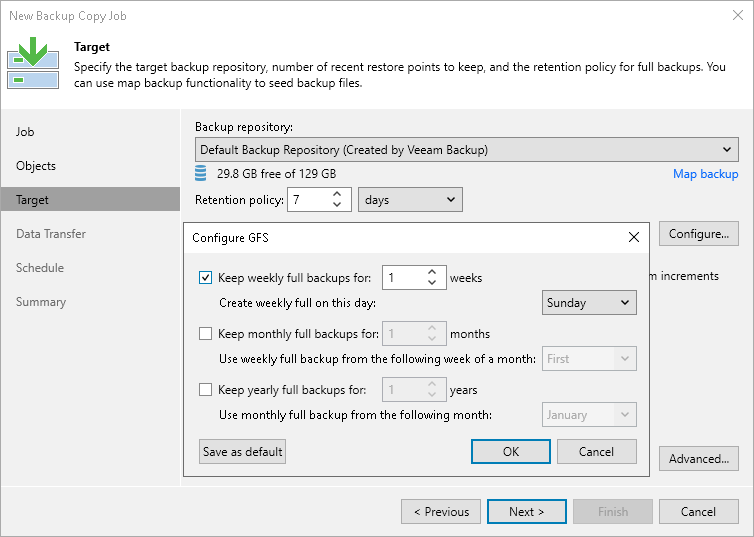Uncheck Keep weekly full backups
This screenshot has height=537, width=754.
(205, 277)
